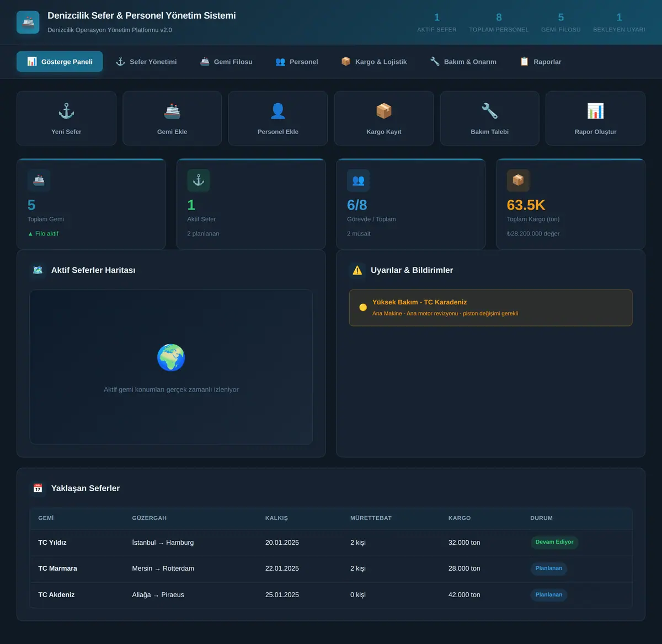Open the Raporlar tab

tap(541, 62)
